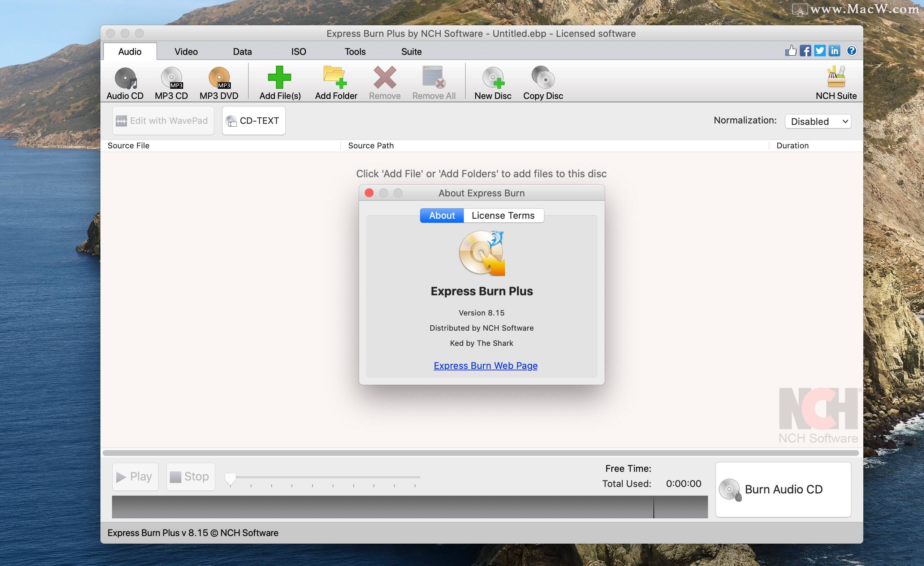
Task: Click the 'Total Used:' time value 0:00:00
Action: (x=684, y=484)
